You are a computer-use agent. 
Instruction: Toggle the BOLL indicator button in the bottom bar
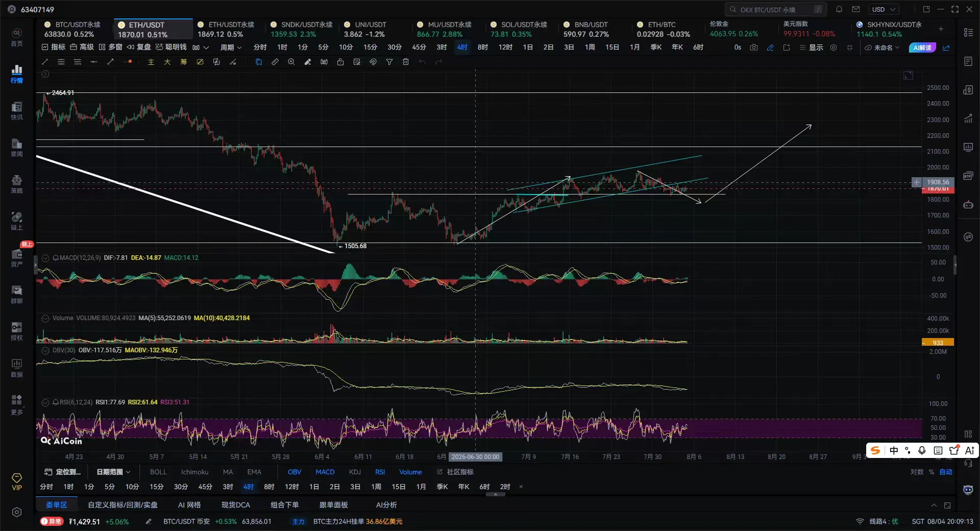tap(158, 472)
